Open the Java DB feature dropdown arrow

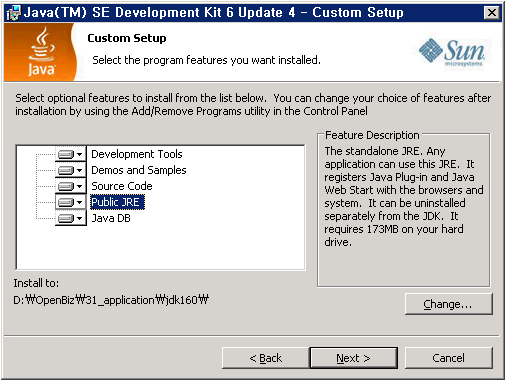pos(79,218)
